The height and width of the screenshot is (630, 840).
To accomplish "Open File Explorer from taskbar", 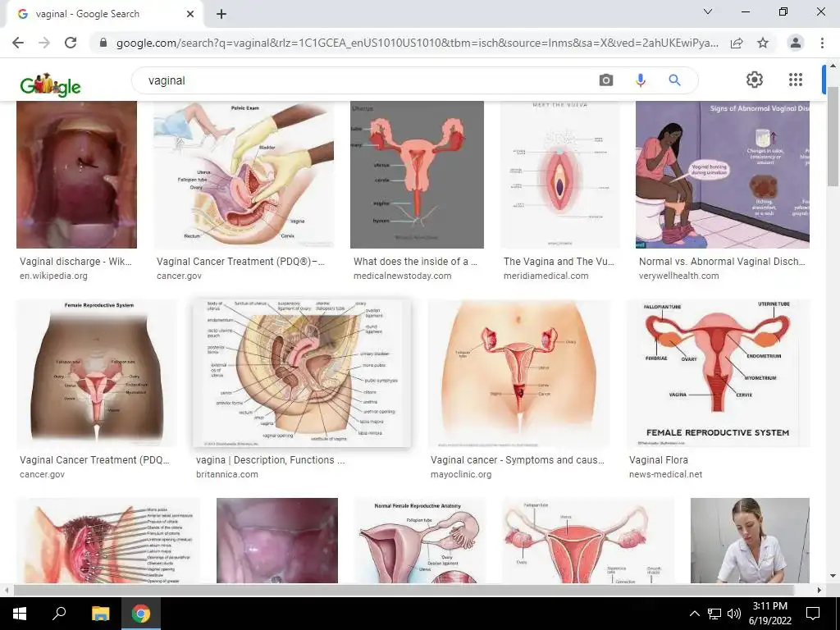I will 100,614.
